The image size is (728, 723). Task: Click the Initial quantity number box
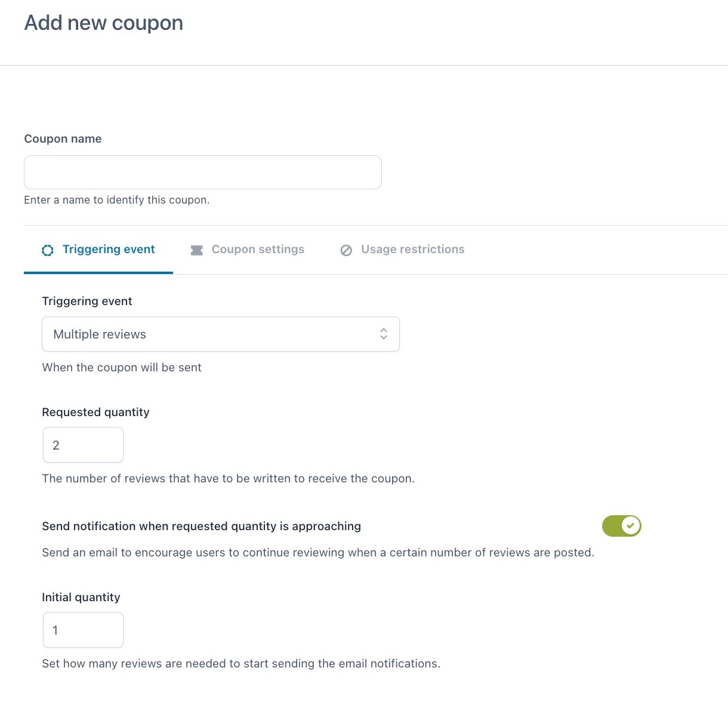pyautogui.click(x=83, y=630)
